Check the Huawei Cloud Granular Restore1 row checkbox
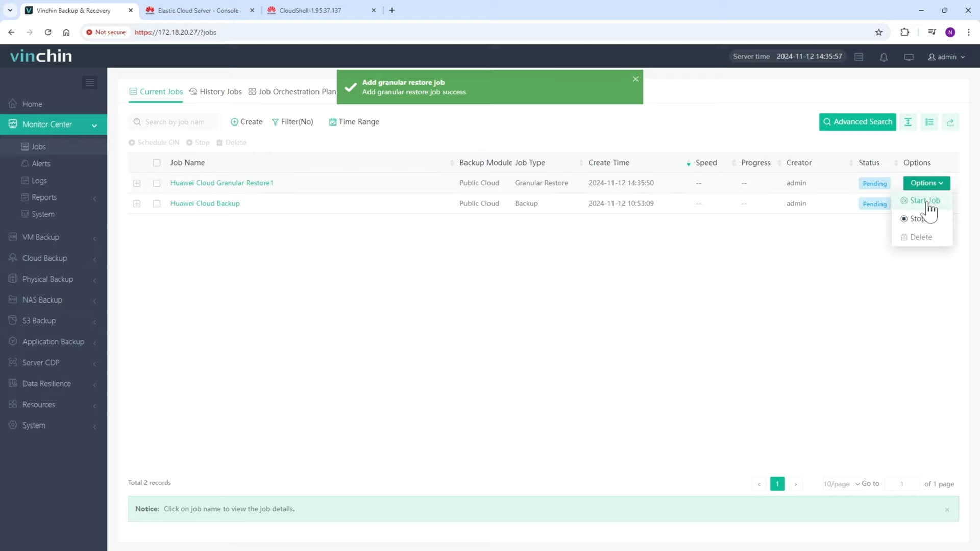980x551 pixels. pyautogui.click(x=157, y=183)
